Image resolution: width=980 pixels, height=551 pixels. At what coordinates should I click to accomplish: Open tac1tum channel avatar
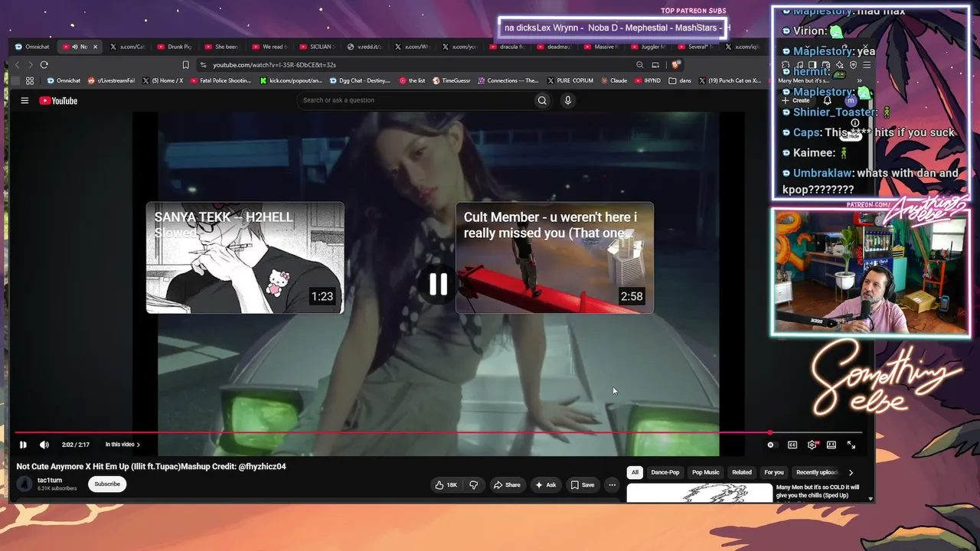[24, 484]
